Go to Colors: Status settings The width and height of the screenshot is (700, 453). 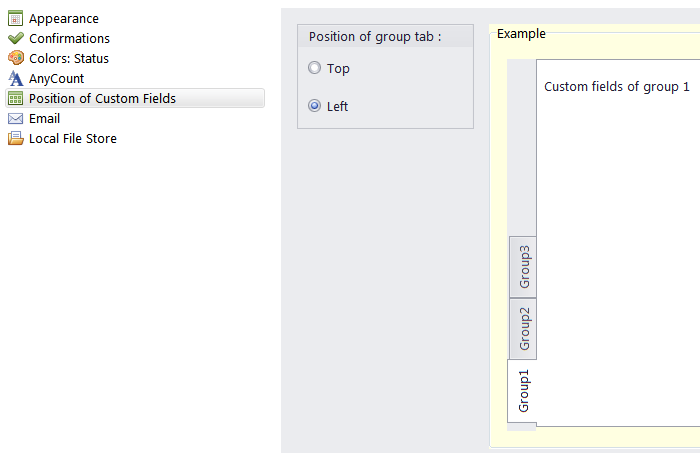[69, 58]
